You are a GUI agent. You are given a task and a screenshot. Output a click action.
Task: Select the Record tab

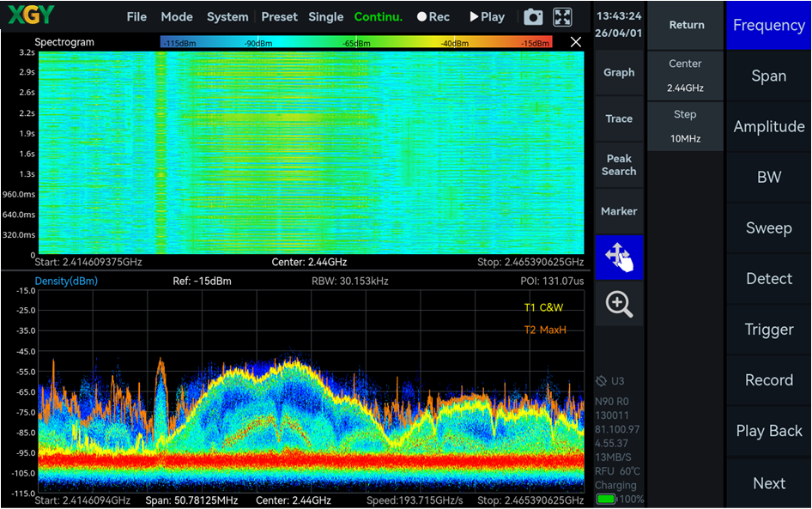[769, 380]
